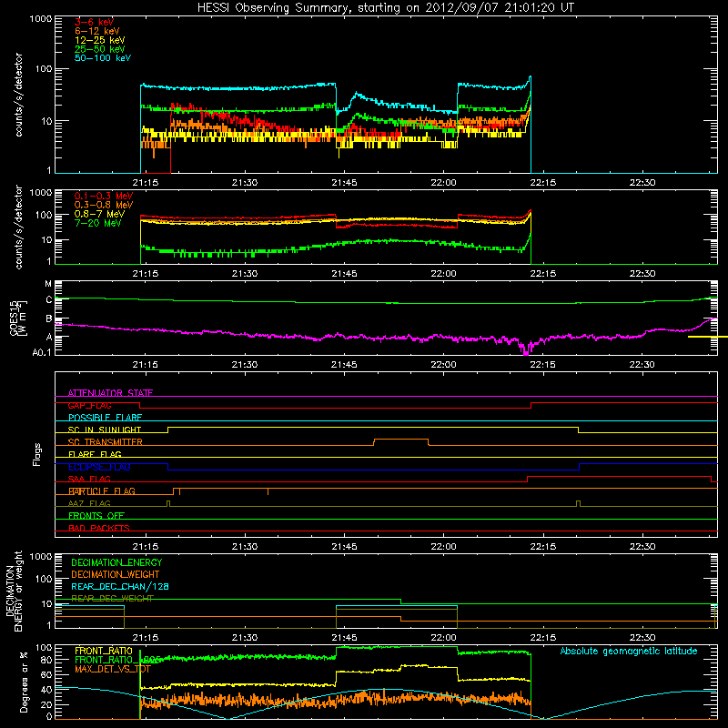Click the HESSI Observing Summary plot title
The height and width of the screenshot is (728, 728).
[386, 8]
